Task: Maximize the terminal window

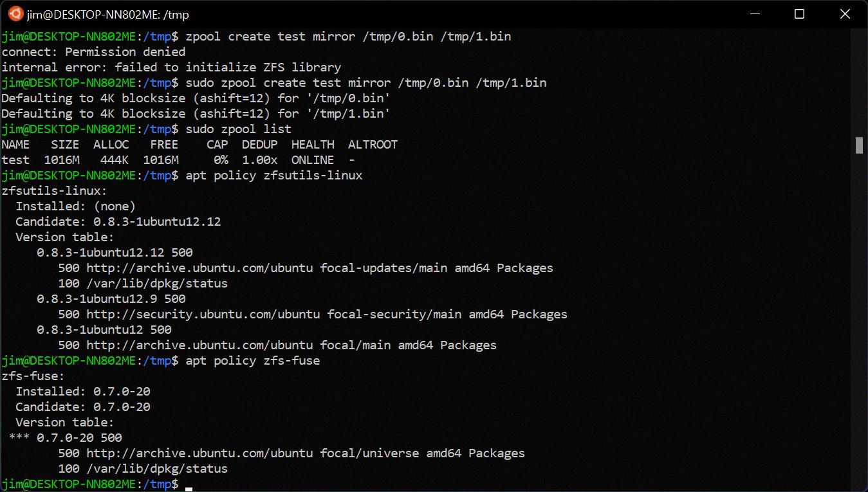Action: (x=799, y=14)
